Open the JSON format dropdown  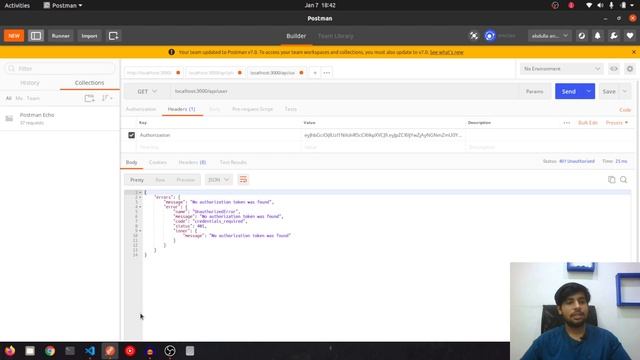tap(219, 180)
